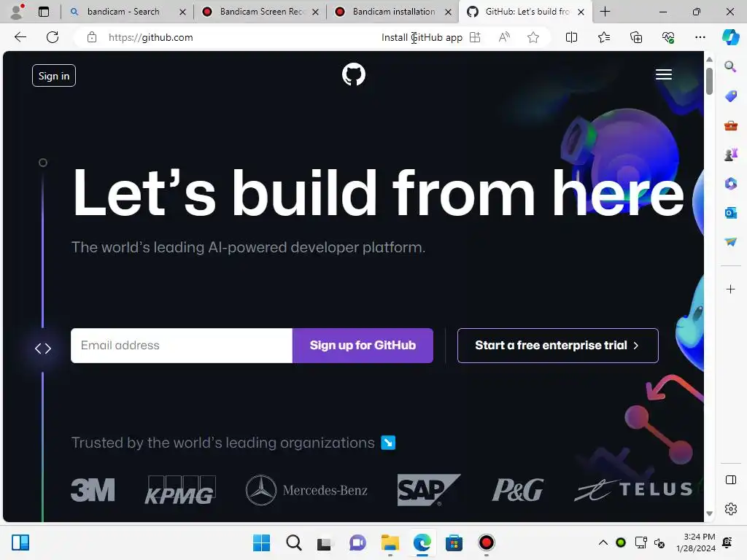Open Read aloud in address bar

point(504,37)
